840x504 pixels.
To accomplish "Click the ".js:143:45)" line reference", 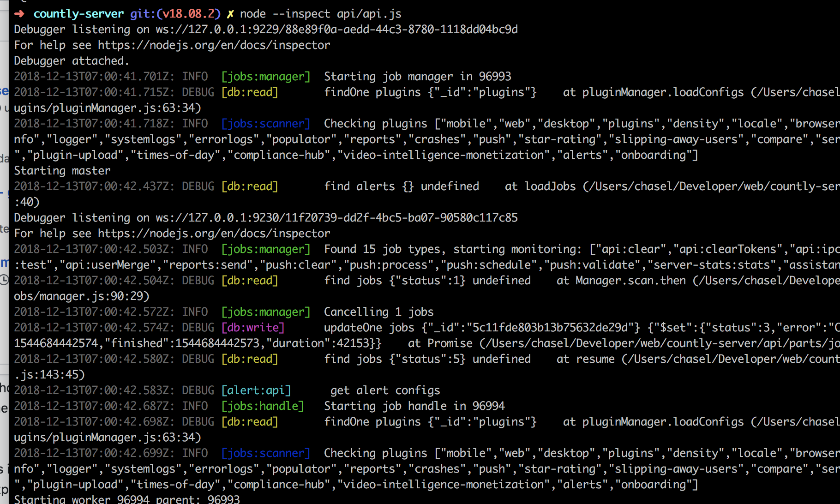I will click(x=49, y=375).
